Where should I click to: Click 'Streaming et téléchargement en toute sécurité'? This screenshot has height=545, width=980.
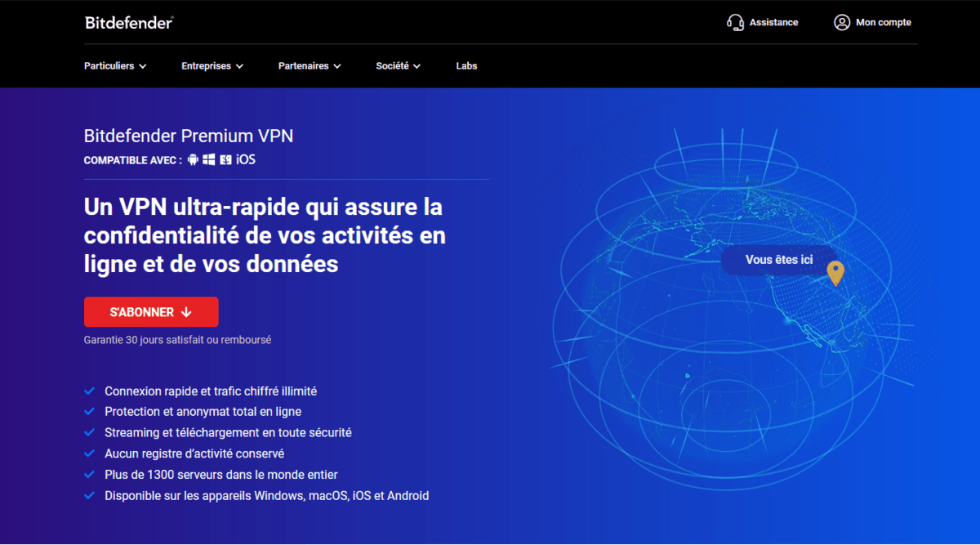point(228,432)
